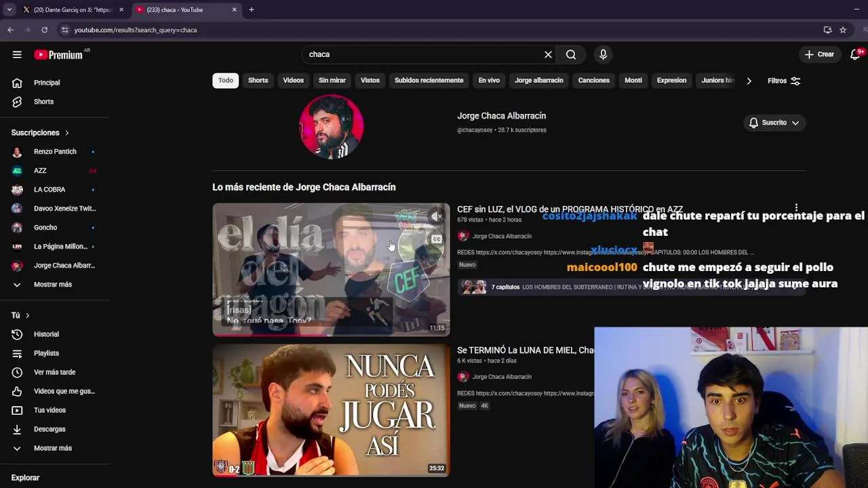The width and height of the screenshot is (868, 488).
Task: Toggle captions CC on thumbnail preview
Action: click(437, 239)
